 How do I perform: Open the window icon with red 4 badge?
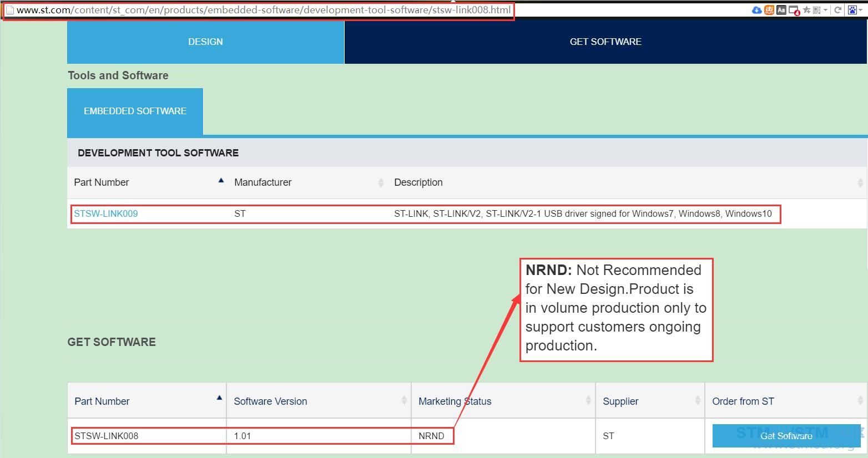tap(794, 11)
